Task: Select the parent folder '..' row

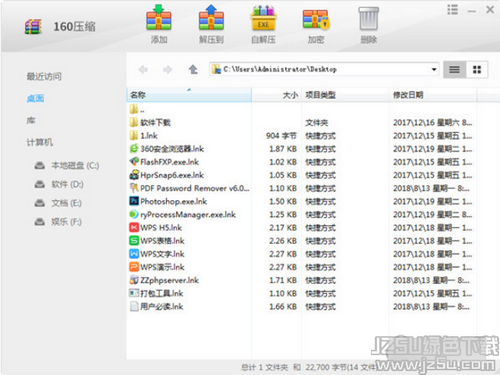Action: pos(302,109)
